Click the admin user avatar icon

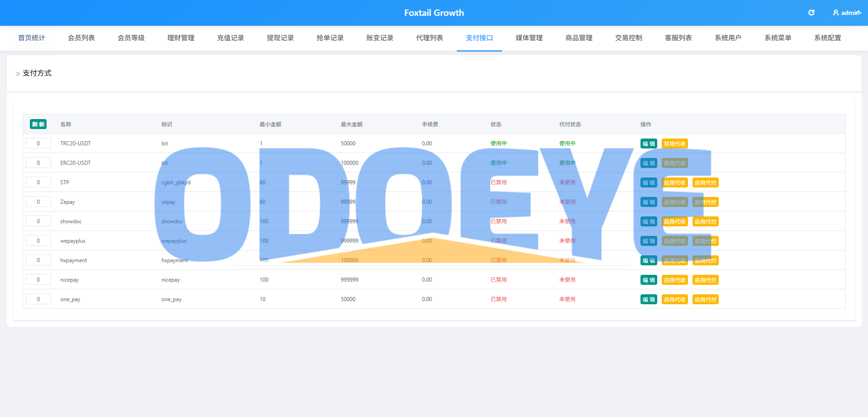pos(836,13)
